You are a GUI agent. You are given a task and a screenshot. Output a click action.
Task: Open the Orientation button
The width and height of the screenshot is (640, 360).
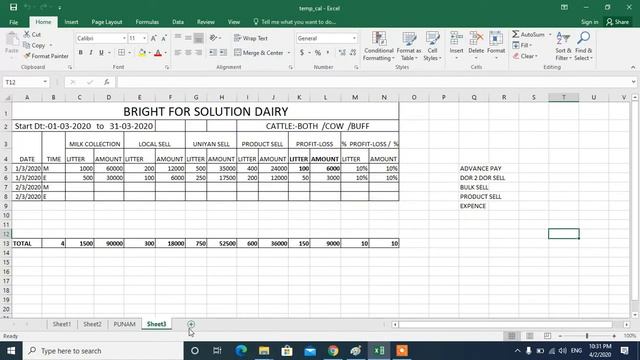pos(213,38)
